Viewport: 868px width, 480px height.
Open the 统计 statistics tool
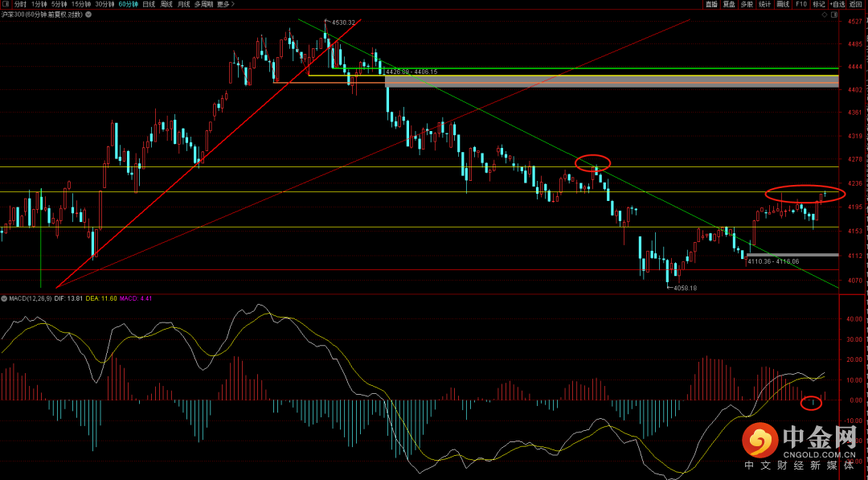[764, 4]
